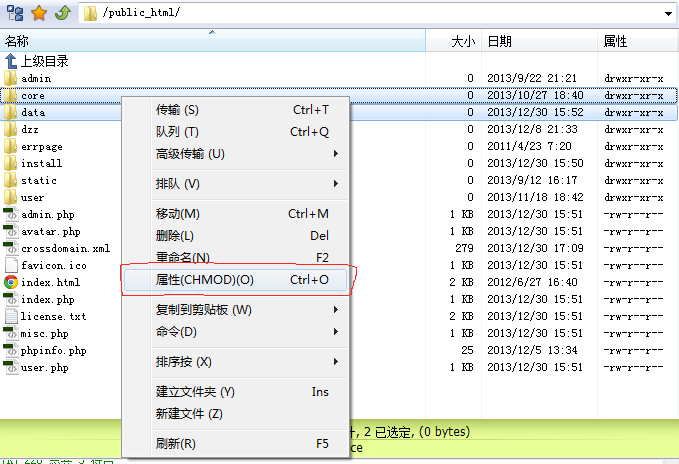The width and height of the screenshot is (679, 464).
Task: Select the dzz folder icon
Action: point(10,129)
